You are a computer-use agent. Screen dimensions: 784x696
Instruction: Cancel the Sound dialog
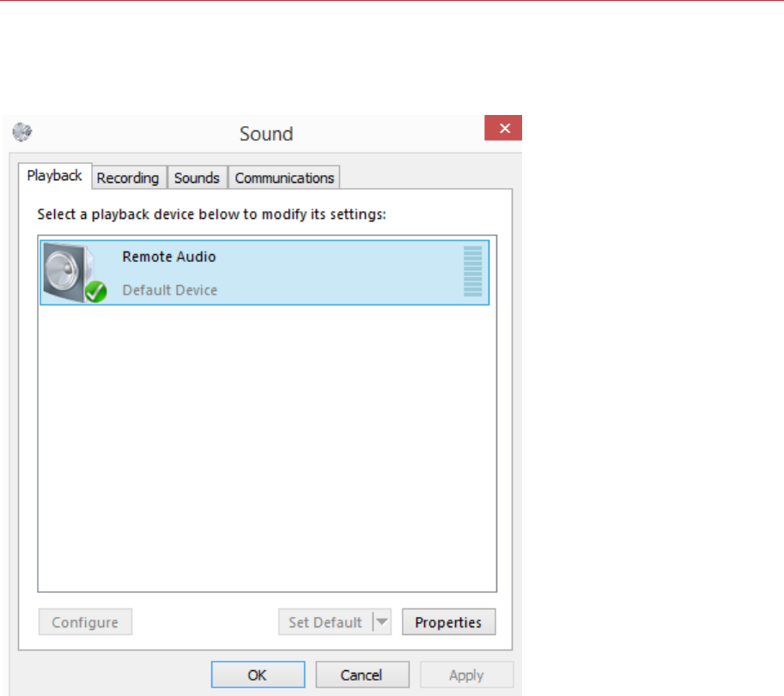[362, 675]
